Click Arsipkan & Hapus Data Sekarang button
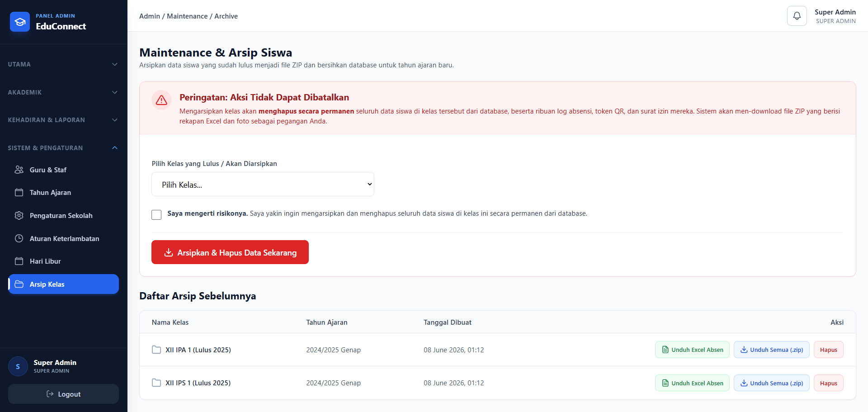This screenshot has width=868, height=412. pos(230,252)
